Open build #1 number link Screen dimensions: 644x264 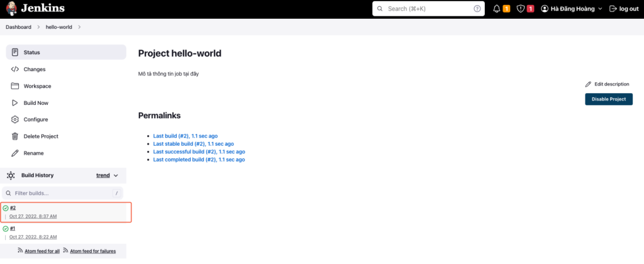(13, 228)
